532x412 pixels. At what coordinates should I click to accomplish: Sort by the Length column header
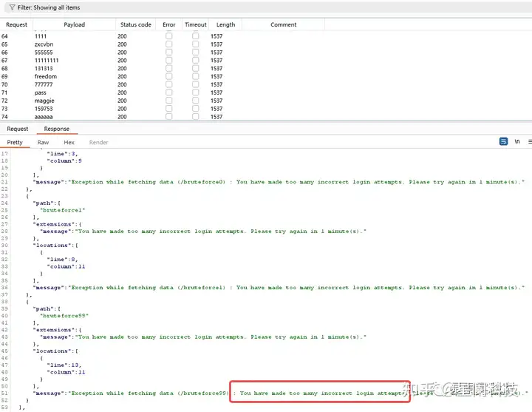[225, 24]
